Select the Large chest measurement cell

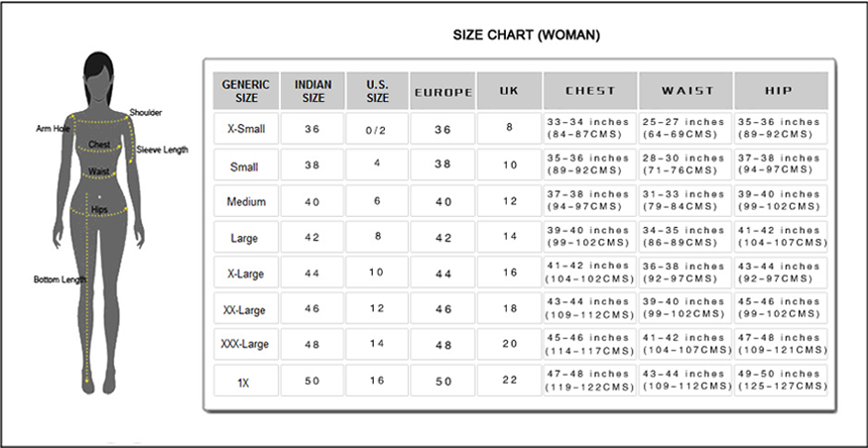(589, 238)
